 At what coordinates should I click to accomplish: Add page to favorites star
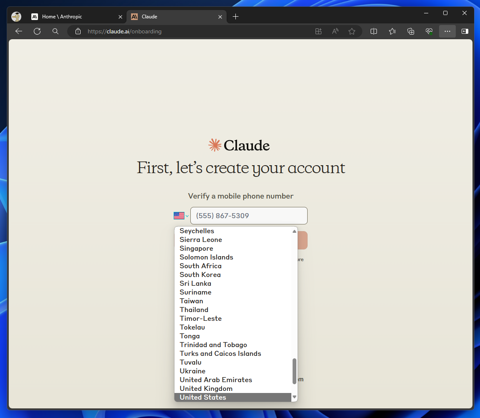[352, 31]
